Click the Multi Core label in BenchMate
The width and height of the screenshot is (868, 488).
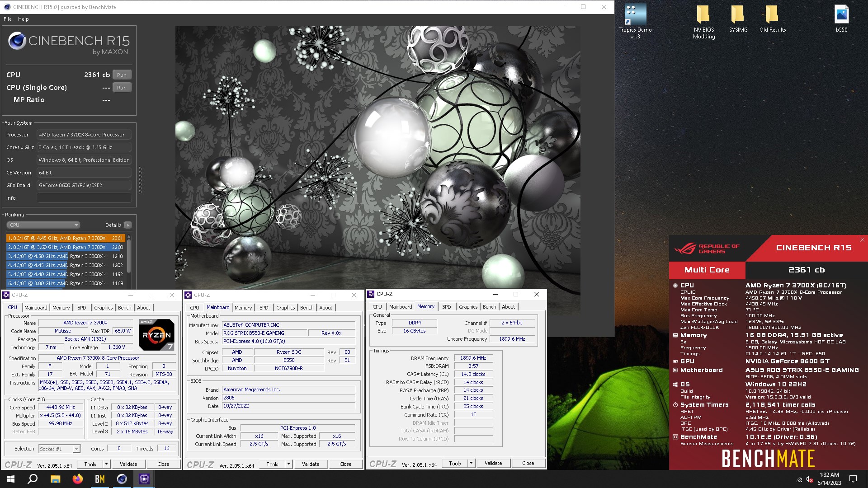point(707,270)
